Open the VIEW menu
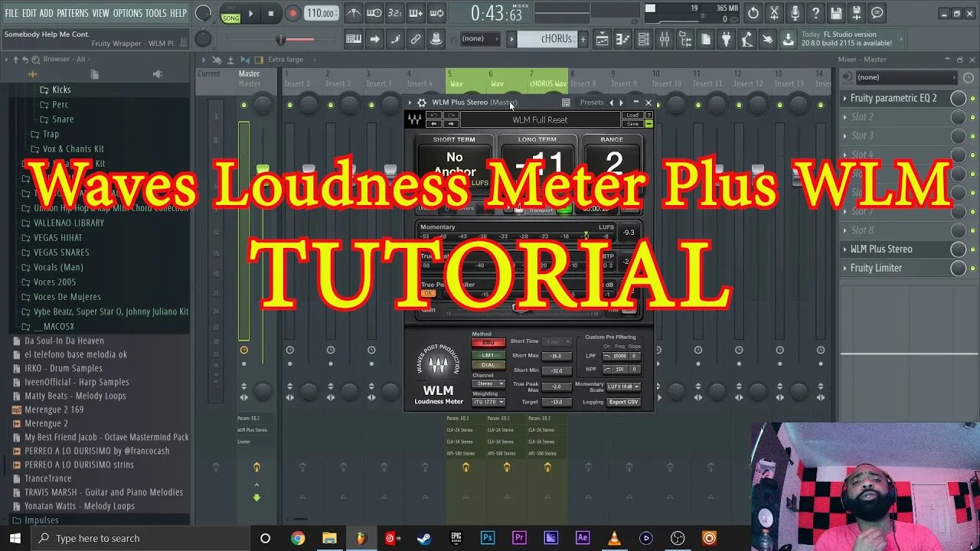 (100, 13)
